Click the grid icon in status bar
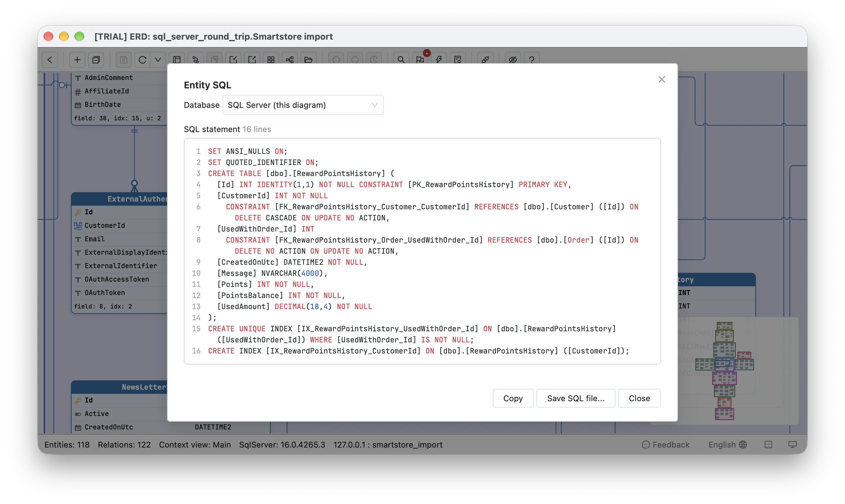Screen dimensions: 845x504 coord(768,445)
